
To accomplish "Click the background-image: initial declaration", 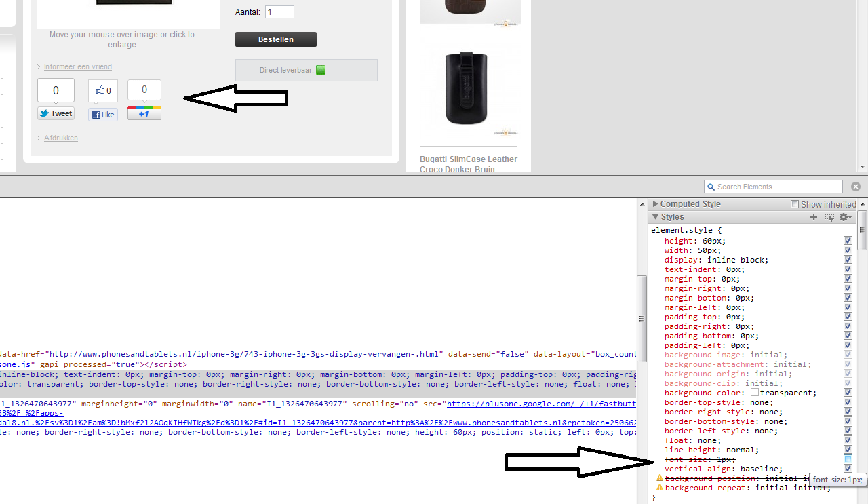I will 726,355.
